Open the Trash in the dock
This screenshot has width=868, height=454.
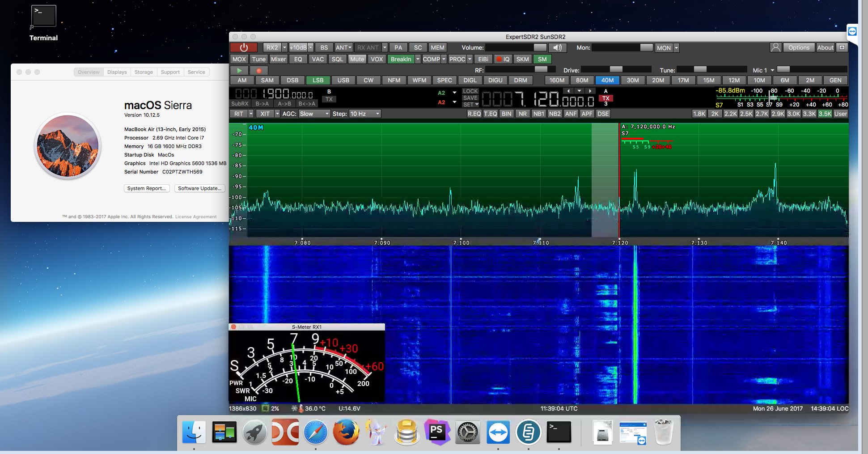(x=663, y=432)
